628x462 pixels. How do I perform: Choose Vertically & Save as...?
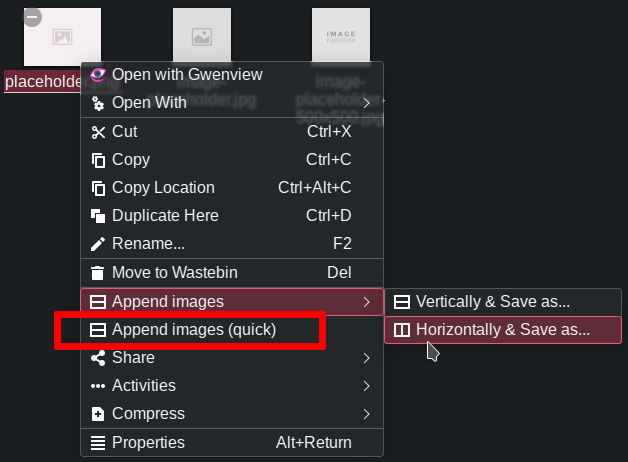click(503, 302)
